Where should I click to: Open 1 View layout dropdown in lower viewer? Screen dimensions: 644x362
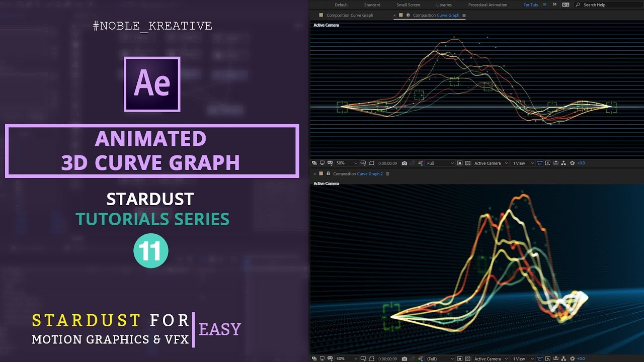click(x=523, y=358)
